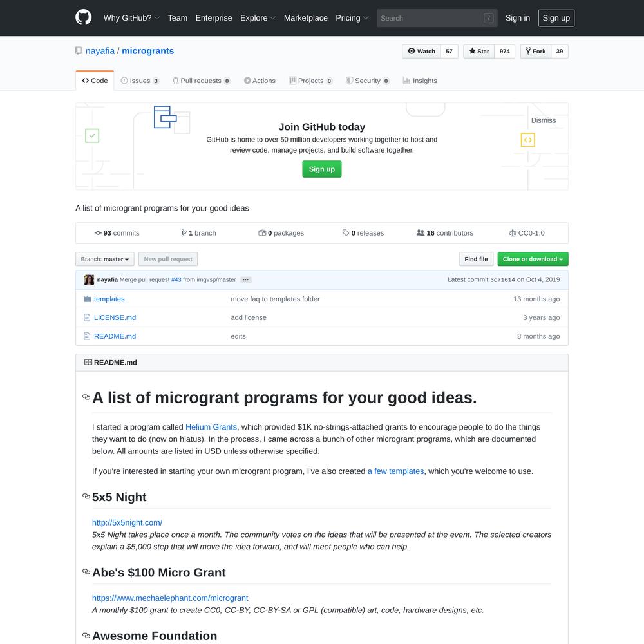Open the Issues tab

tap(140, 80)
